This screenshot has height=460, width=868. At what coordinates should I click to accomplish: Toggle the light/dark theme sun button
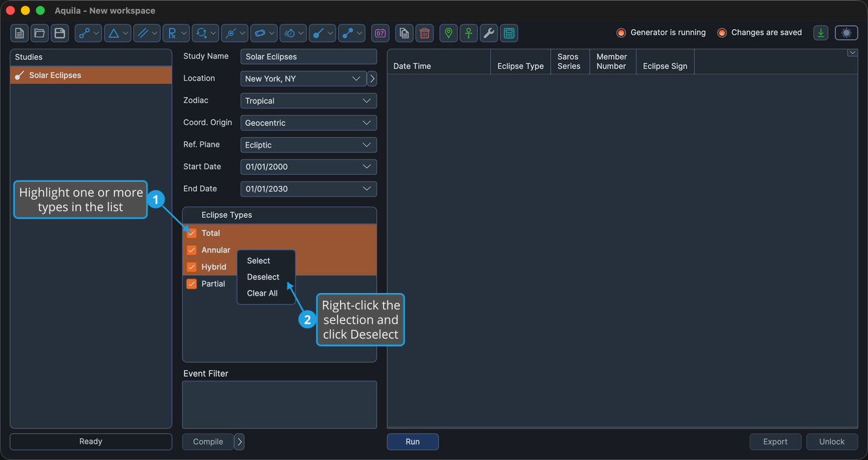(847, 33)
